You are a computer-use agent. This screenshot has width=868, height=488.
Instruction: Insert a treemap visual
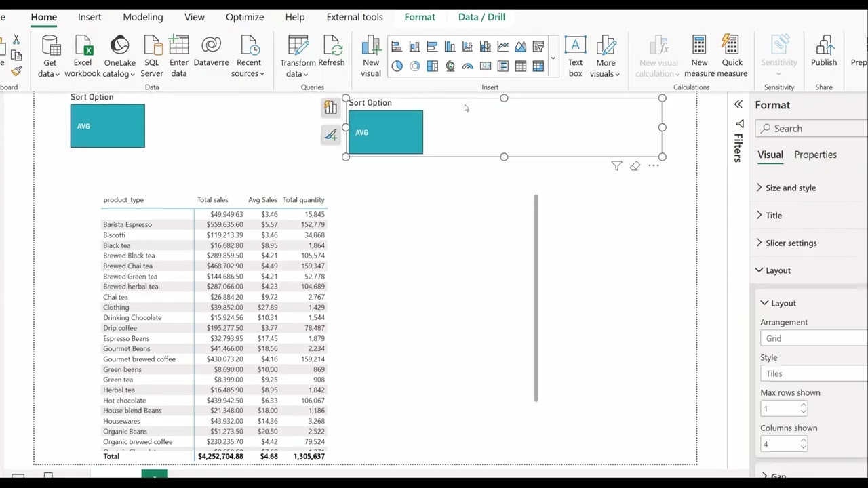click(432, 66)
